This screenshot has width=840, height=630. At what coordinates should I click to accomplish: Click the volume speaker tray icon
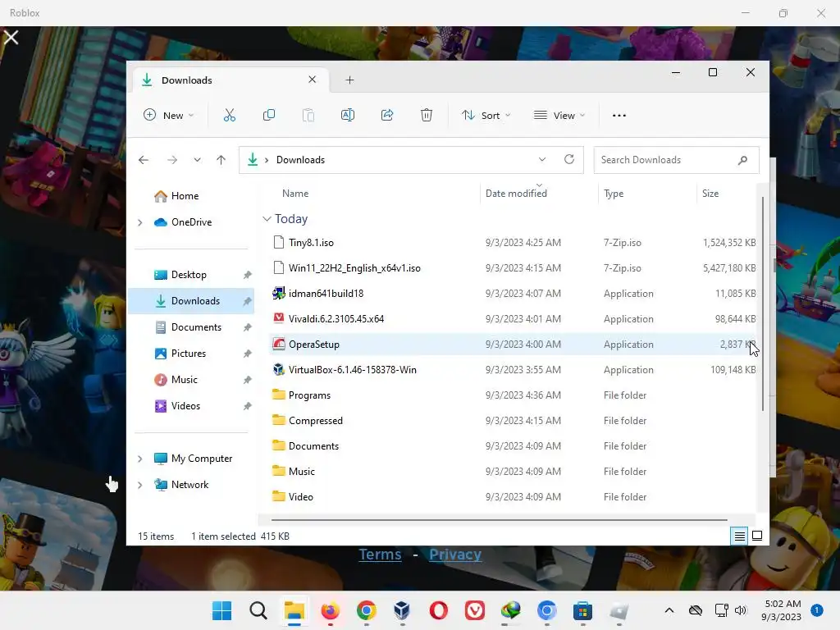pos(741,610)
